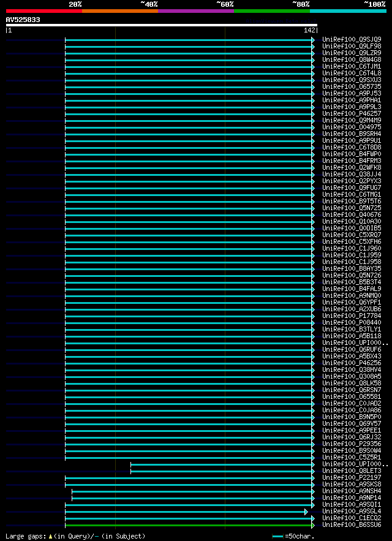The height and width of the screenshot is (541, 392).
Task: Click the UniRef100_A9SGL4 hit label
Action: [x=352, y=511]
